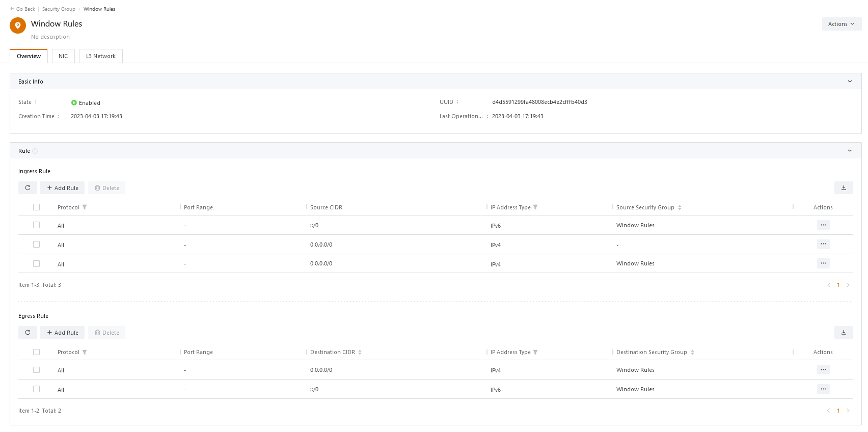The image size is (868, 432).
Task: Check the IPv4 egress rule row
Action: [36, 370]
